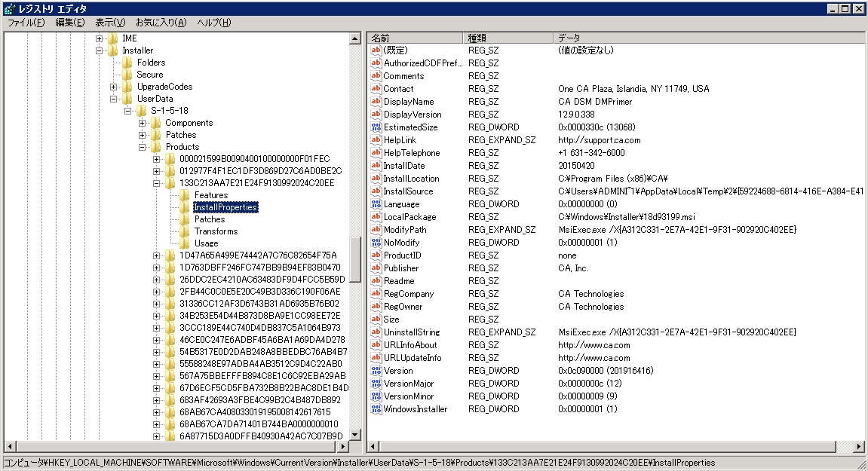The width and height of the screenshot is (868, 471).
Task: Sort values by the 名前 column header
Action: pyautogui.click(x=415, y=38)
